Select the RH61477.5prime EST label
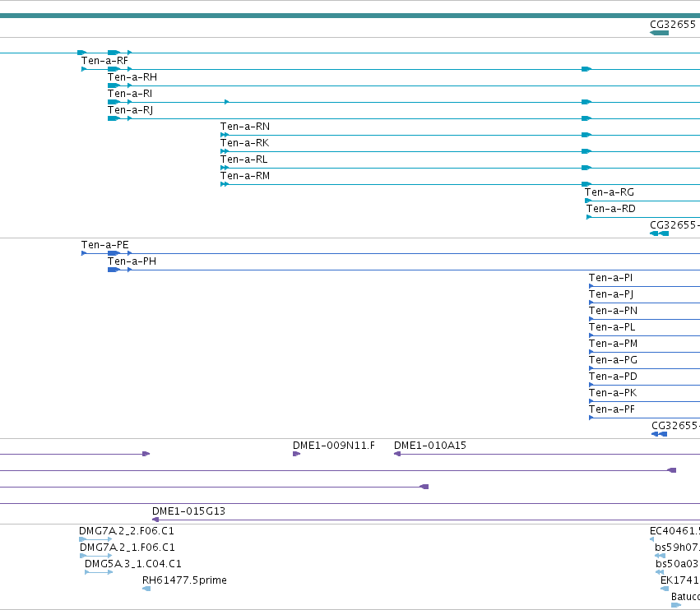Viewport: 700px width, 610px height. coord(184,580)
